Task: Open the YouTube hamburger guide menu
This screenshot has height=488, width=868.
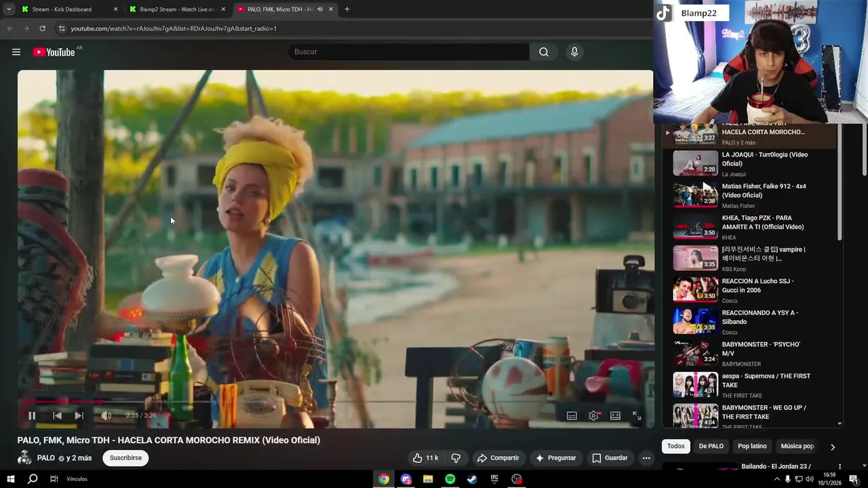Action: [16, 52]
